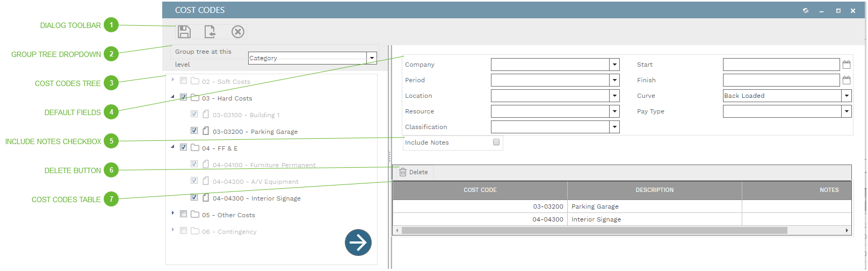Collapse the 04 - FF & E node

point(172,147)
